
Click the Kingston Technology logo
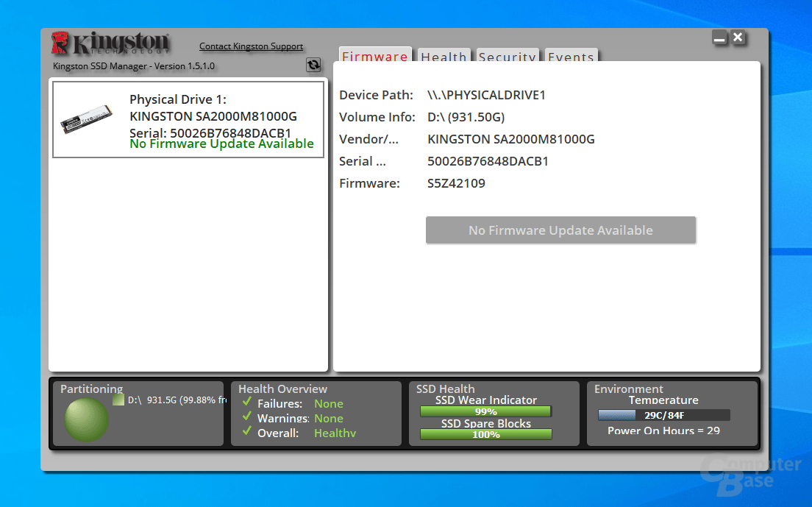coord(110,43)
